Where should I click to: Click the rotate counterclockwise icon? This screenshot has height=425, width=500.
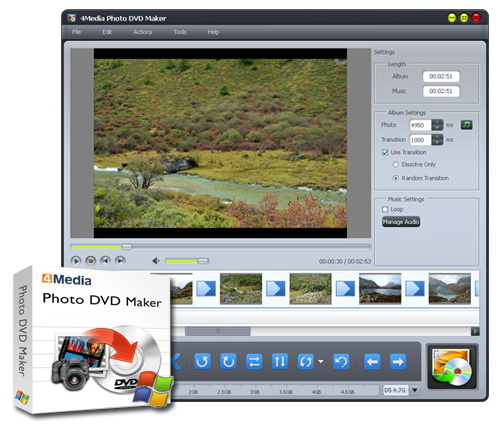202,361
